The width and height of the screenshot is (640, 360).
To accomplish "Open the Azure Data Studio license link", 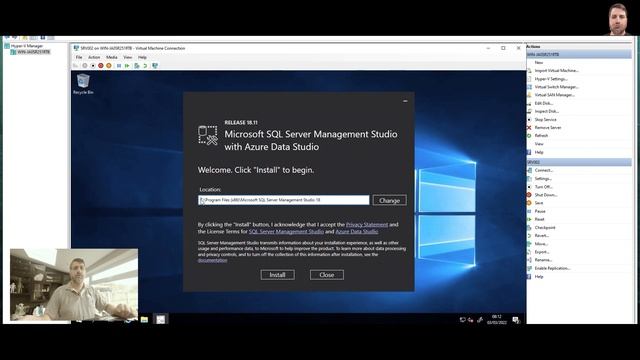I will point(357,231).
